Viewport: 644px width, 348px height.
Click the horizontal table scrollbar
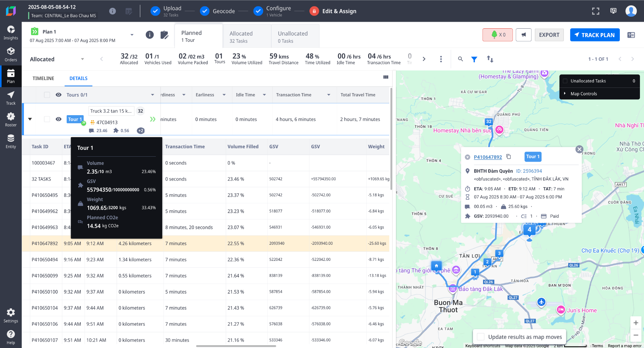tap(236, 346)
